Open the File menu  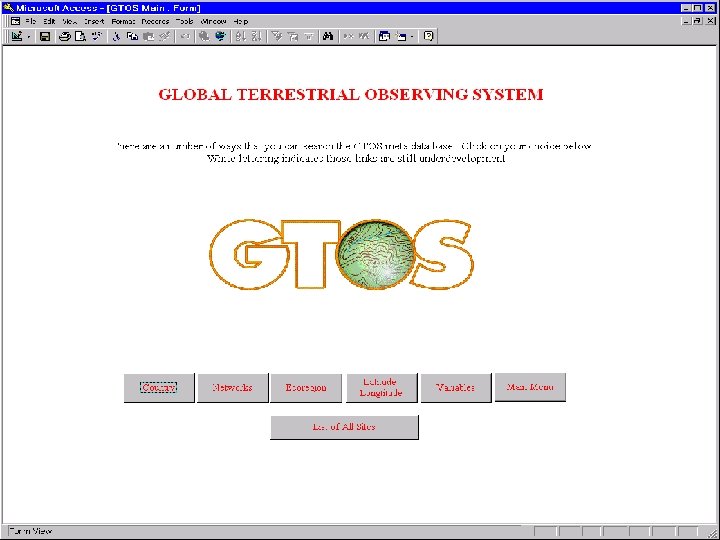click(30, 21)
